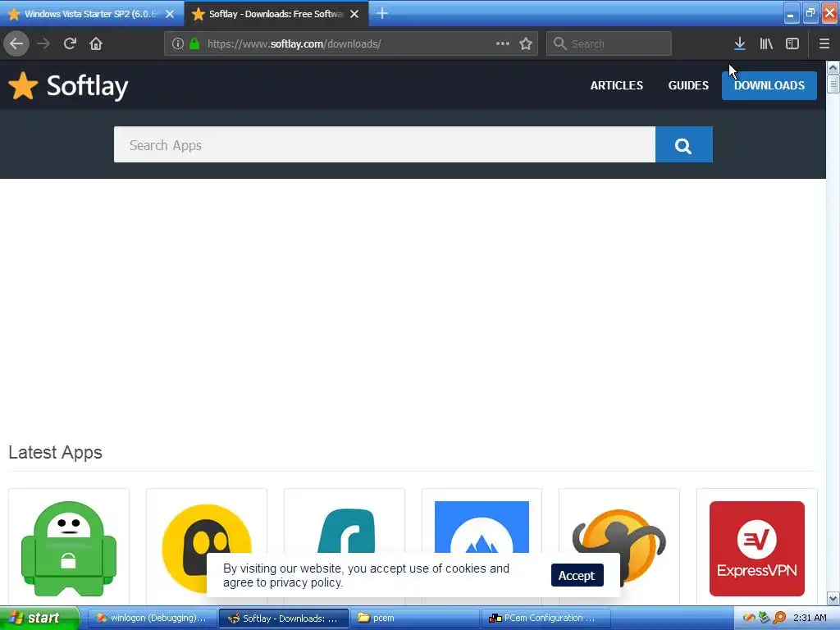Open the ExpressVPN app thumbnail

pyautogui.click(x=757, y=549)
